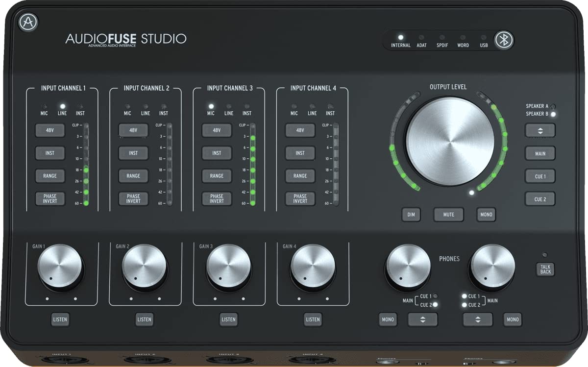The width and height of the screenshot is (588, 367).
Task: Engage PHASE INVERT on Input Channel 2
Action: 133,198
